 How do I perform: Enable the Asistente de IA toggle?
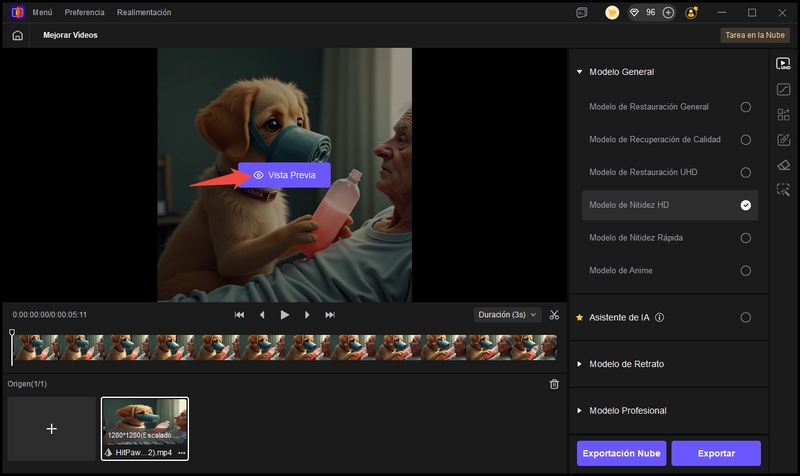point(745,317)
